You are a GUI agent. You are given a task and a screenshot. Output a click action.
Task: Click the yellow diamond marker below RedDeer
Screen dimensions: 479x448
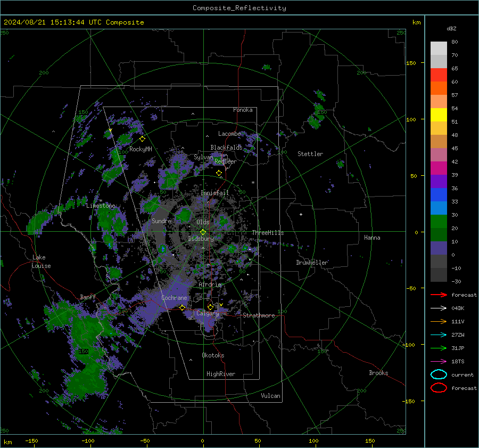[219, 173]
